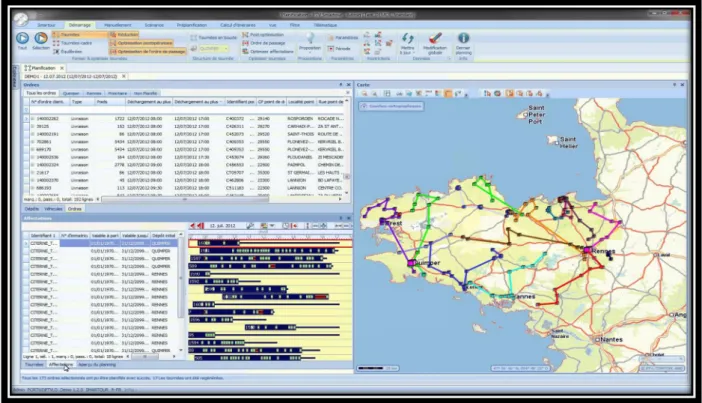Select first CITERNE row with QUIMPER depot
702x403 pixels.
103,243
